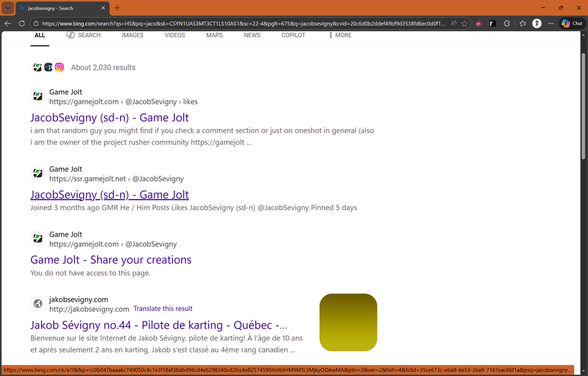Expand the MORE search categories menu
The height and width of the screenshot is (376, 588).
click(x=340, y=35)
